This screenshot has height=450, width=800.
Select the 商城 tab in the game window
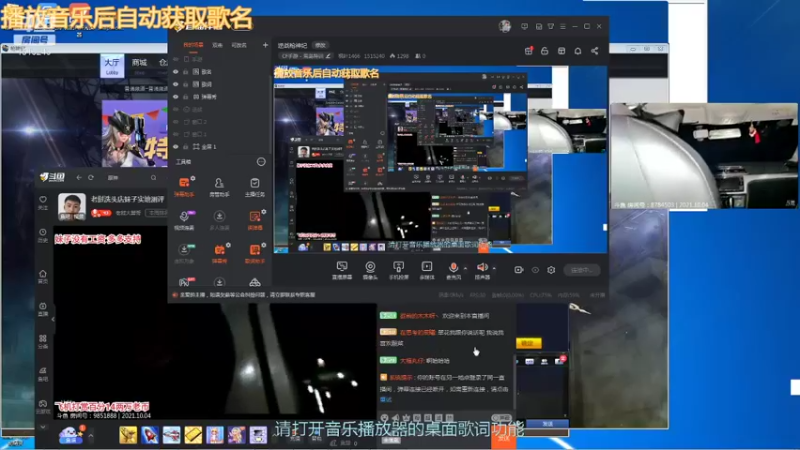pos(139,65)
